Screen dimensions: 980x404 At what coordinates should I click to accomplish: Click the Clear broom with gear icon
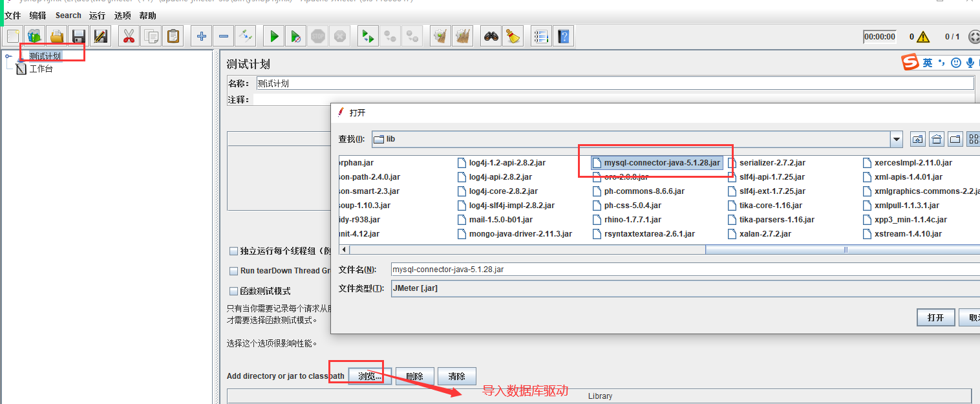[440, 36]
